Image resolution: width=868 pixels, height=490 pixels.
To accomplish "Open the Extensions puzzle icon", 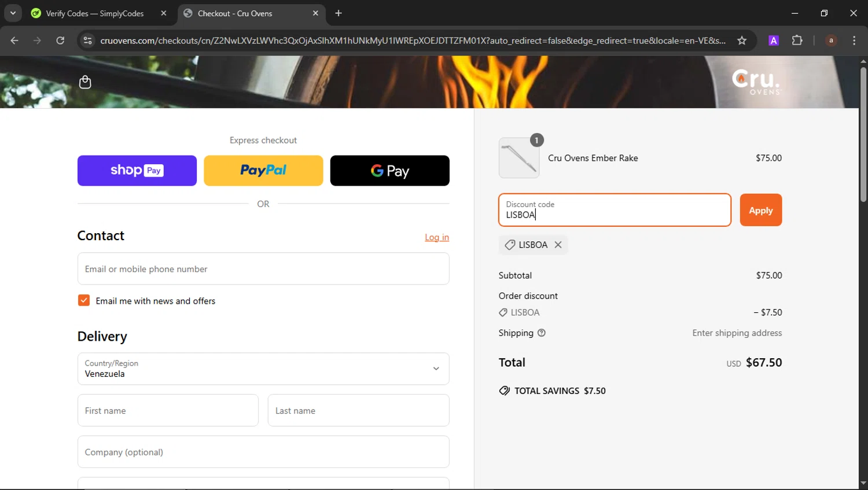I will [797, 40].
